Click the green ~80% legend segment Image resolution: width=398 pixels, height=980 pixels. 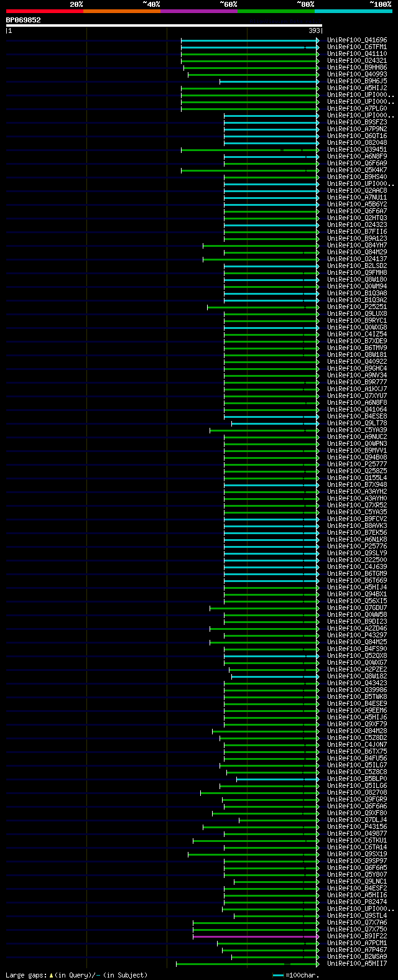pos(276,11)
